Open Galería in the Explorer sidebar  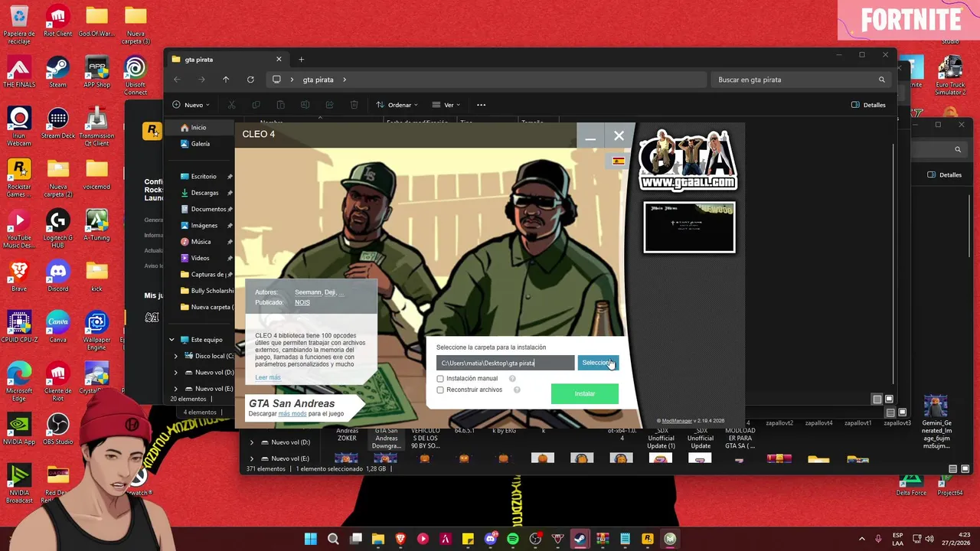(x=200, y=144)
